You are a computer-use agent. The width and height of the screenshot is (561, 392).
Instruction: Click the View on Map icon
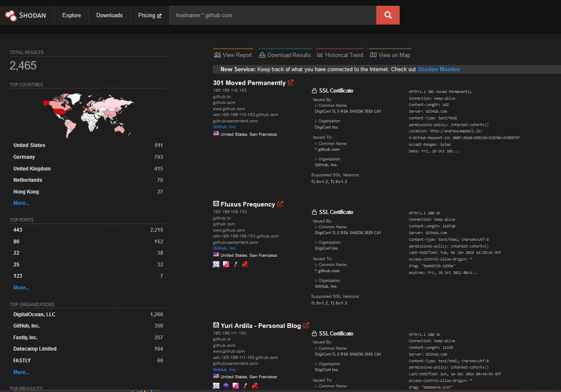373,55
